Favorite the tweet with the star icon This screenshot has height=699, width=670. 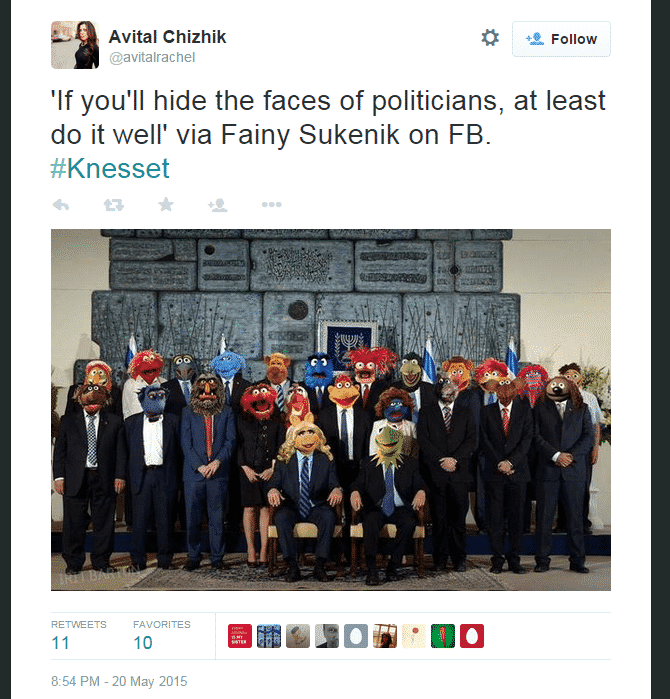(166, 205)
